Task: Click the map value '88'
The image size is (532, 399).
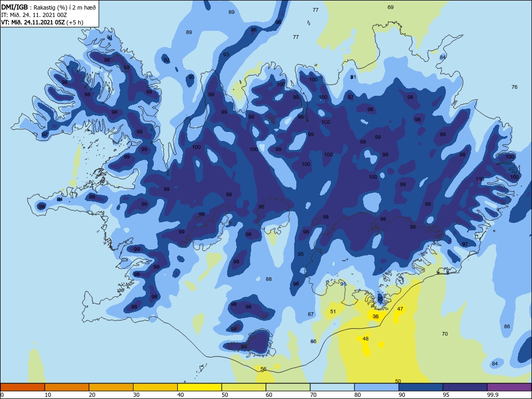Action: tap(269, 279)
